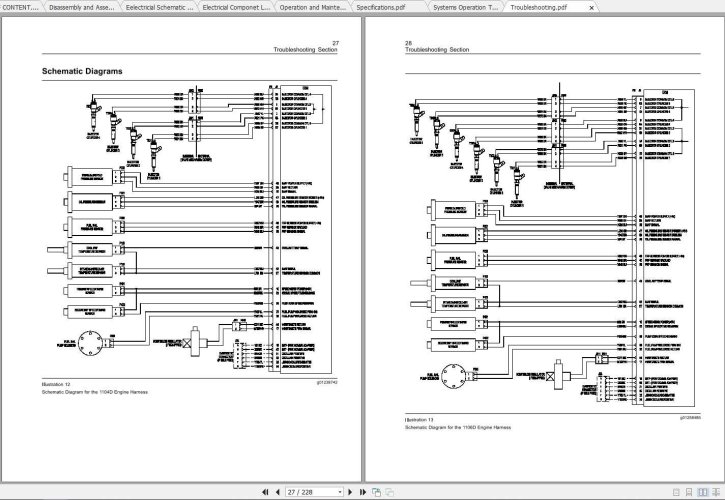Viewport: 725px width, 500px height.
Task: Click the green previous view icon
Action: (x=376, y=492)
